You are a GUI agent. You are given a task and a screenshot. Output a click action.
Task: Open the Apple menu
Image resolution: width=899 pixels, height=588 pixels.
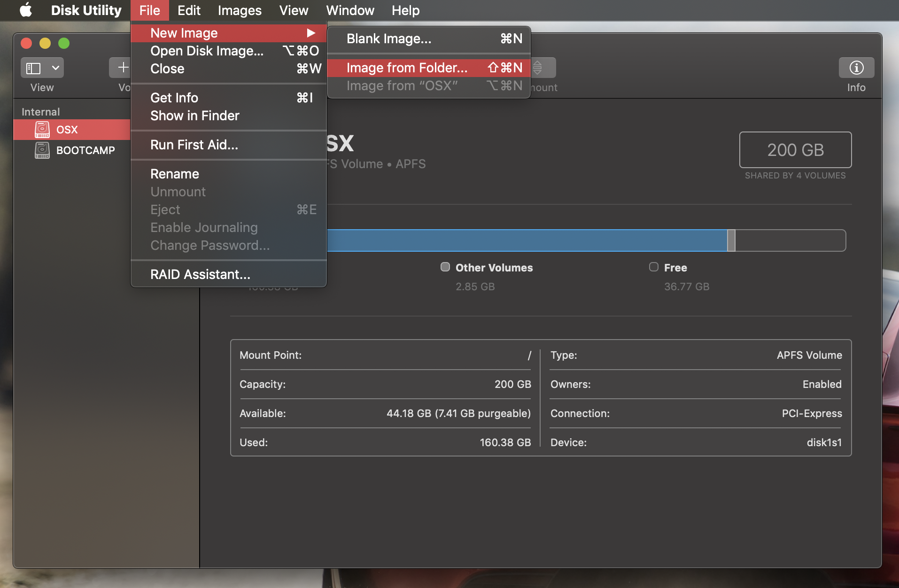[26, 10]
